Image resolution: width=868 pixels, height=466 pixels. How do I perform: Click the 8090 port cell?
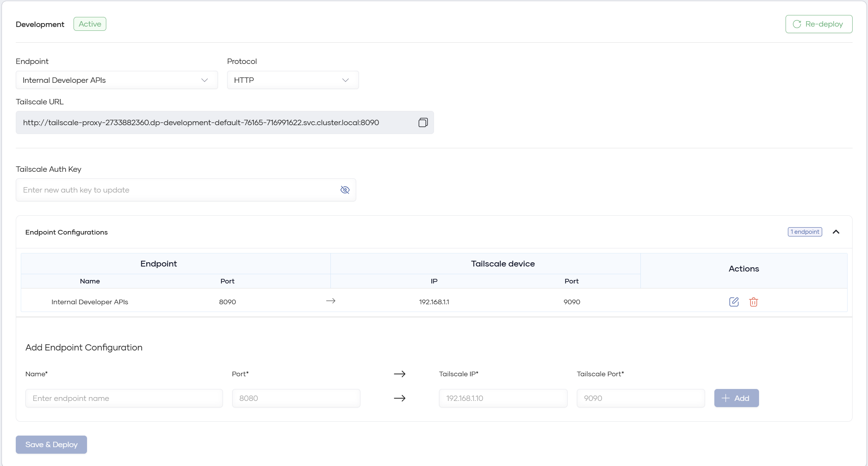point(228,302)
